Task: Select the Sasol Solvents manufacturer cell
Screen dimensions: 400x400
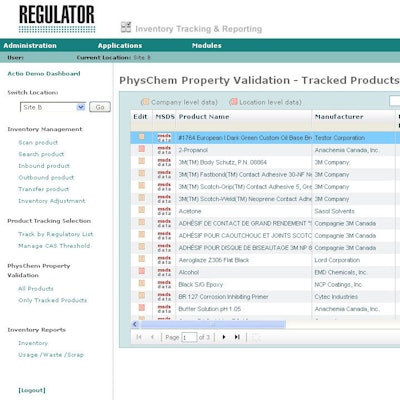Action: click(x=354, y=211)
